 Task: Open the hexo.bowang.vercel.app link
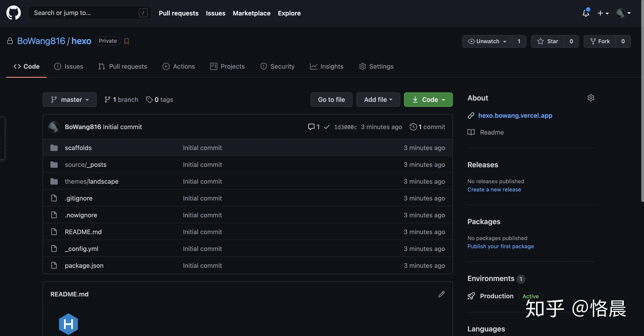point(515,115)
